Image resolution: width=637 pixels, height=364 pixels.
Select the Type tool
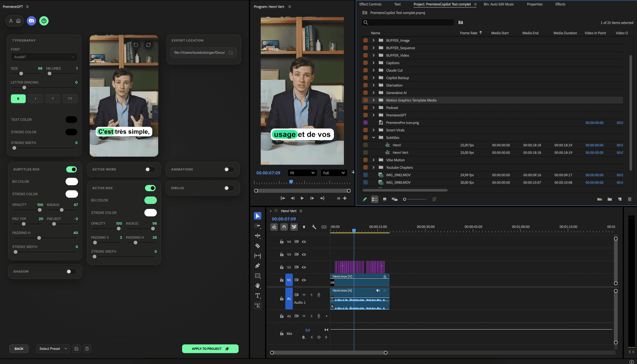pyautogui.click(x=257, y=295)
